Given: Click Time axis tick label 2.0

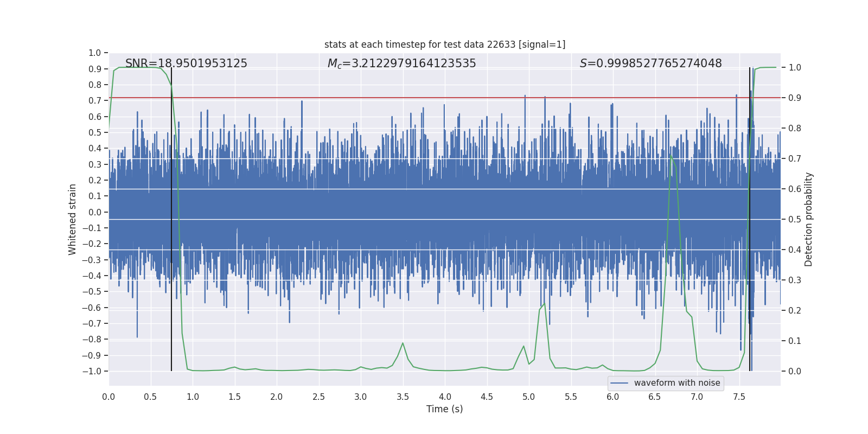Looking at the screenshot, I should point(277,397).
